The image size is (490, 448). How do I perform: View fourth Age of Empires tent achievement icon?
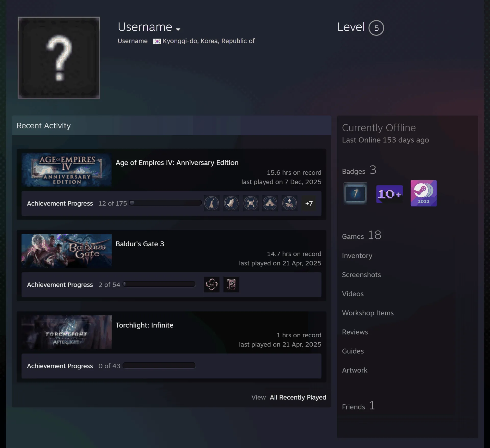pos(270,203)
